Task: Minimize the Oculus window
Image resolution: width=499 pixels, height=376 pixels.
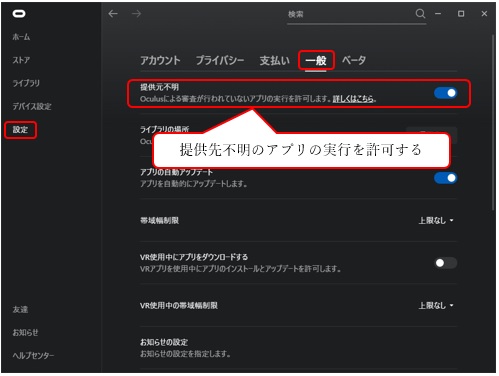Action: pyautogui.click(x=438, y=14)
